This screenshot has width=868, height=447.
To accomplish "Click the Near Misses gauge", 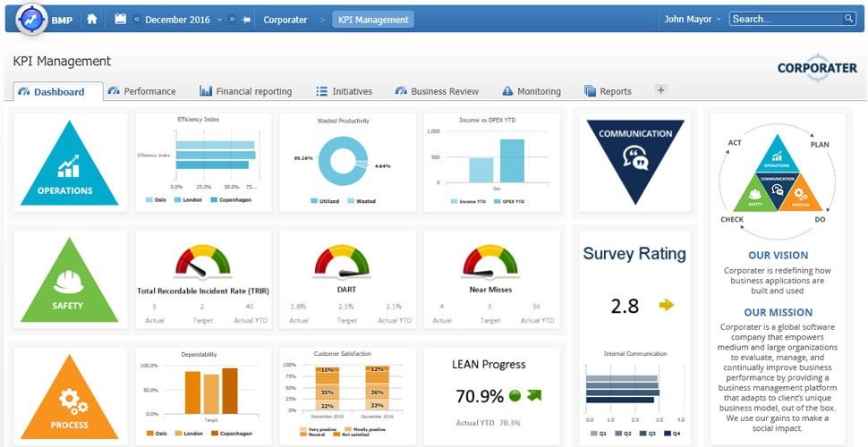I will pyautogui.click(x=490, y=261).
